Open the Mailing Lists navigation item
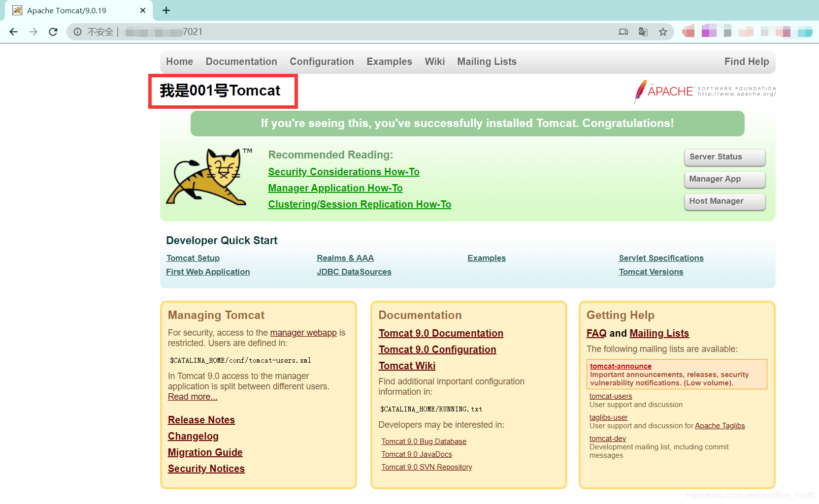This screenshot has height=504, width=819. point(487,62)
